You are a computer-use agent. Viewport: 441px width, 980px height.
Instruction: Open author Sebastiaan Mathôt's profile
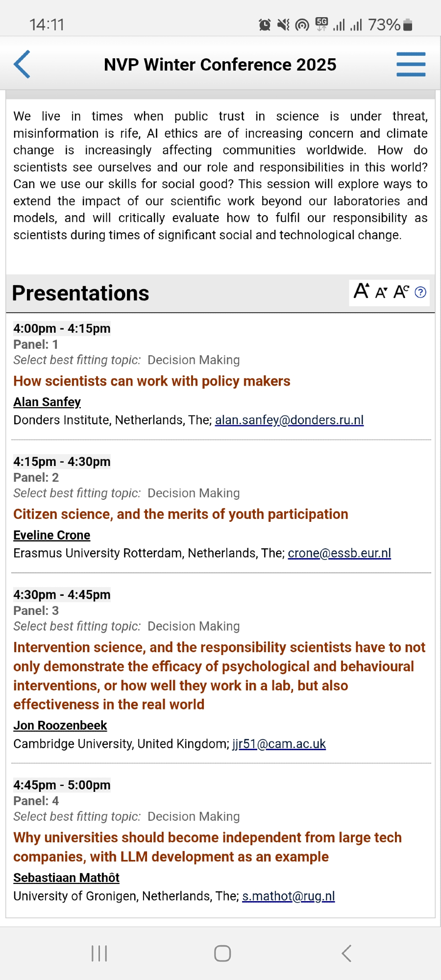[x=67, y=878]
